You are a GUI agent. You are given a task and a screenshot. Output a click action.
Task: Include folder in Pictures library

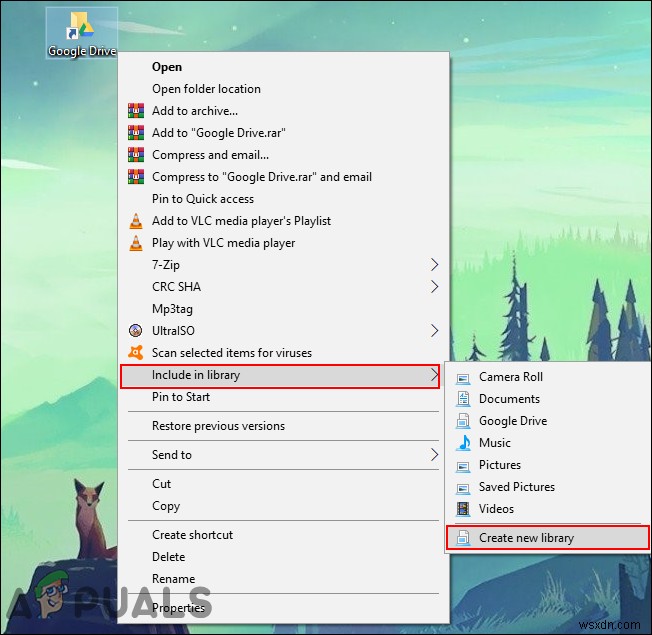(548, 465)
